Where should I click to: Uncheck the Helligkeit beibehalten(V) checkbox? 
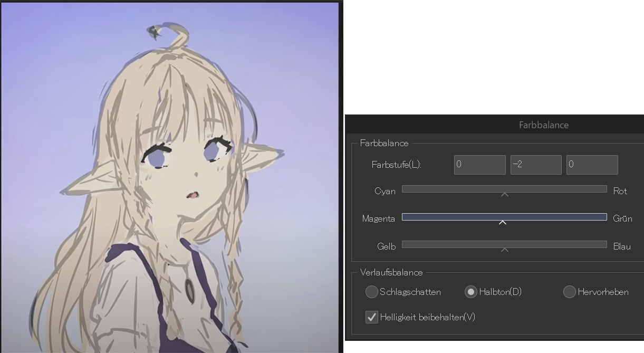pos(372,317)
